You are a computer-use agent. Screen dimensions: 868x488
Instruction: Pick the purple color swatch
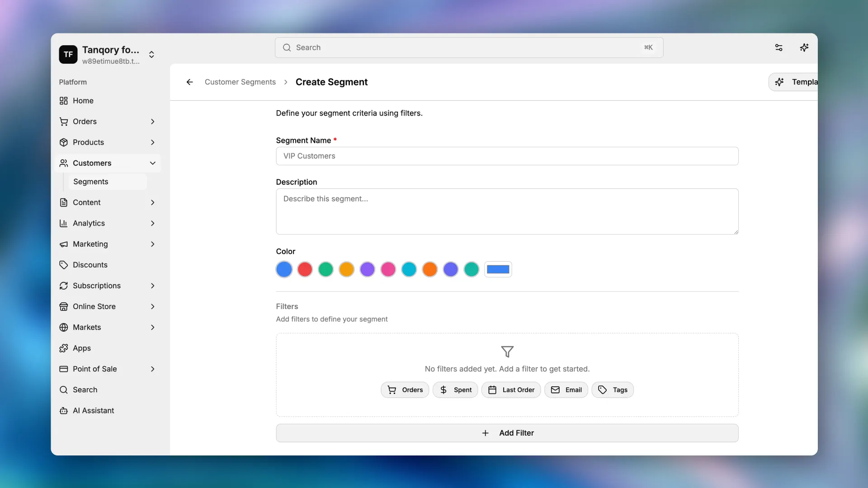[367, 269]
